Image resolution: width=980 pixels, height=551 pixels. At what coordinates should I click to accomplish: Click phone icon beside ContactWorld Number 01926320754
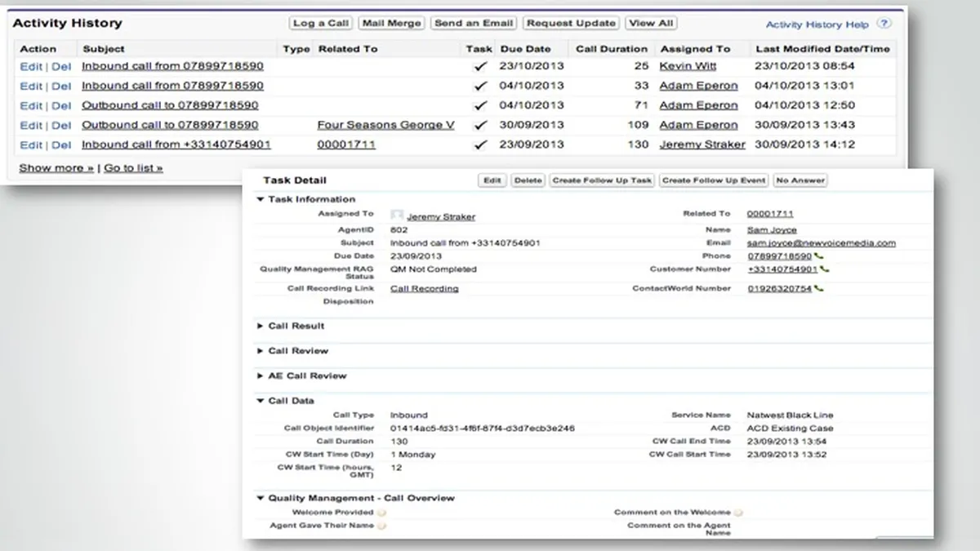click(x=818, y=289)
